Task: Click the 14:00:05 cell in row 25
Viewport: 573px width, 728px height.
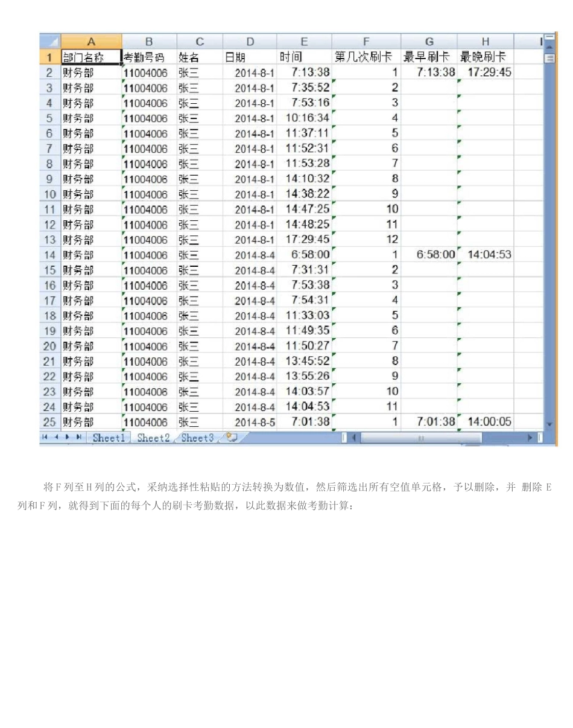Action: [x=485, y=422]
